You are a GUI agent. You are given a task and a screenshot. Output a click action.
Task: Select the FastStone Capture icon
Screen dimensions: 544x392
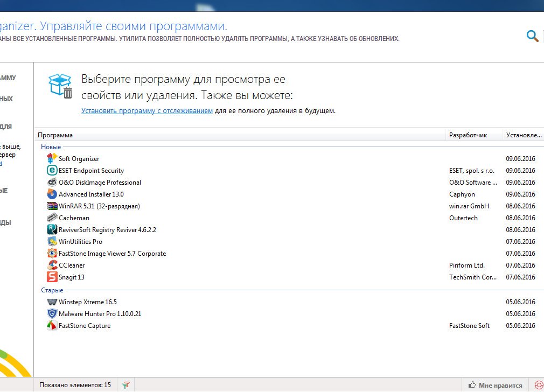[52, 325]
